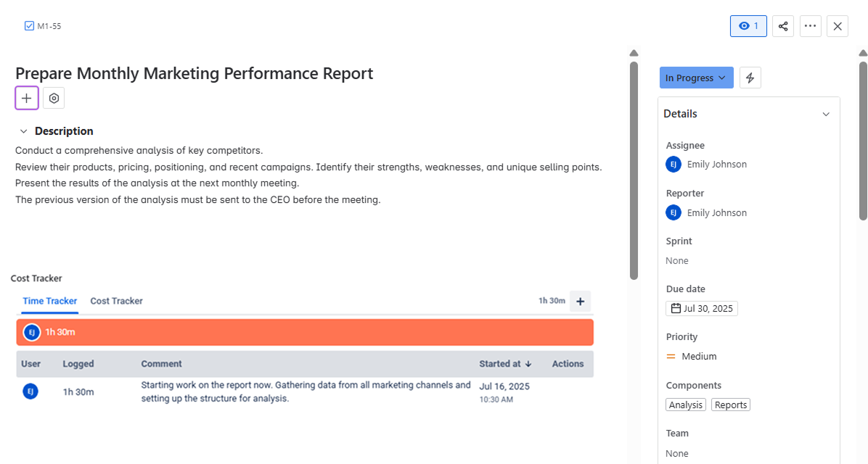
Task: Click the lightning bolt automation icon
Action: point(750,78)
